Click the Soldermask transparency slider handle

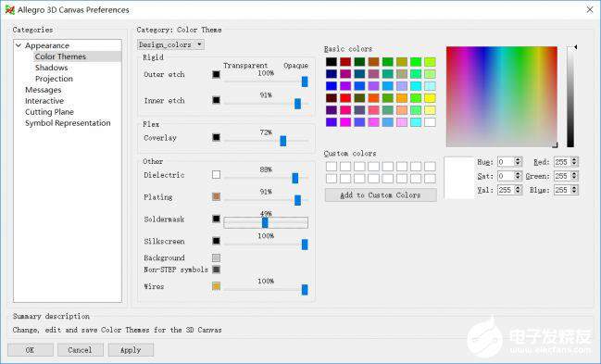coord(265,222)
